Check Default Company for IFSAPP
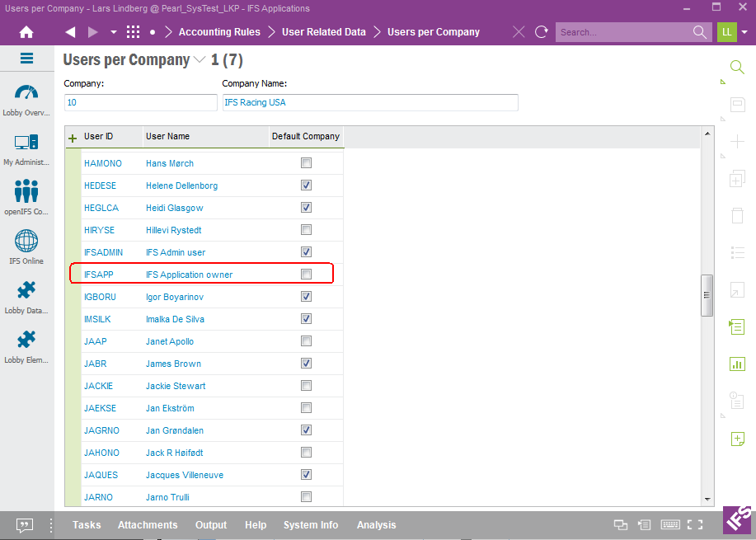The width and height of the screenshot is (756, 540). click(x=306, y=274)
